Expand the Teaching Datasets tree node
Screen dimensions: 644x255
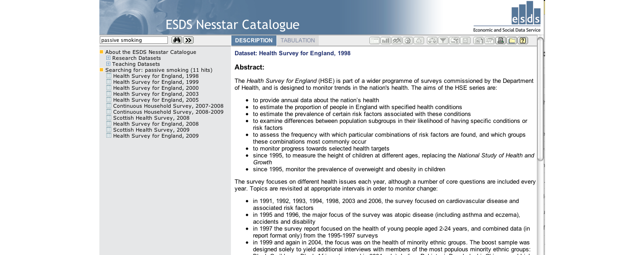coord(109,64)
